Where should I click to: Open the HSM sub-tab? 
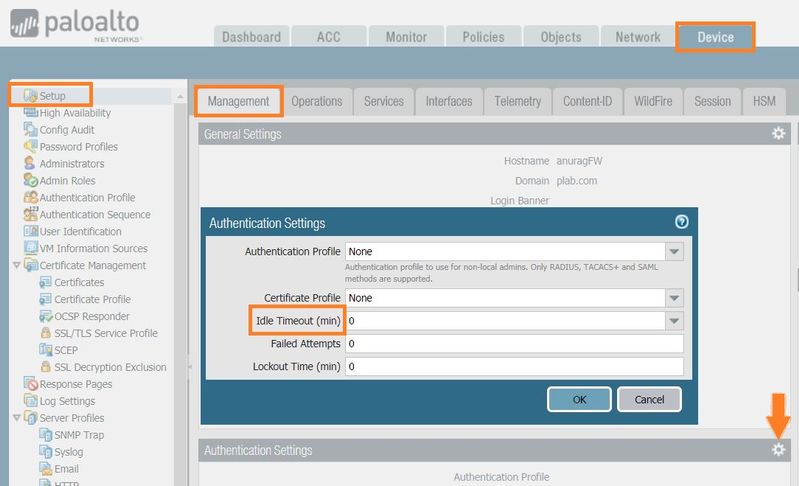[764, 101]
